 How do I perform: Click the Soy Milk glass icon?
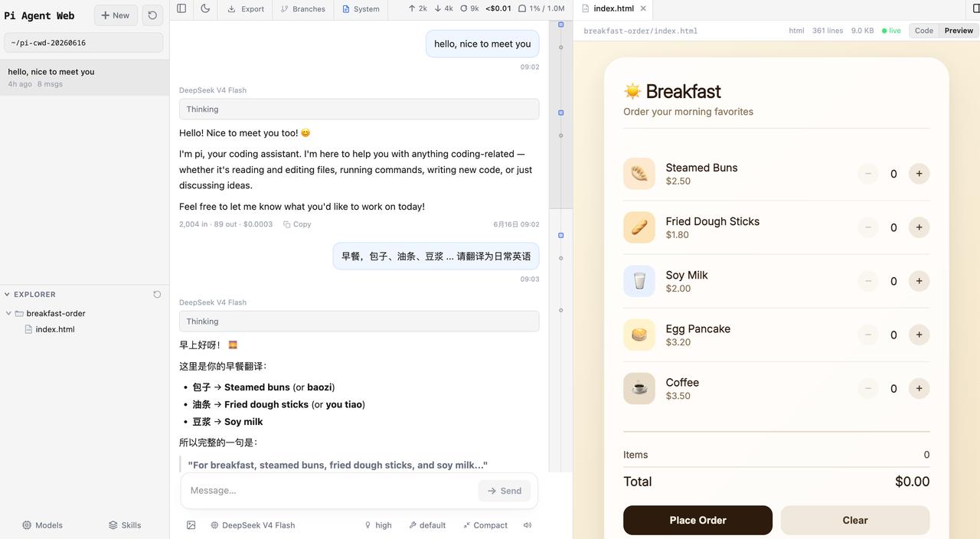click(639, 281)
